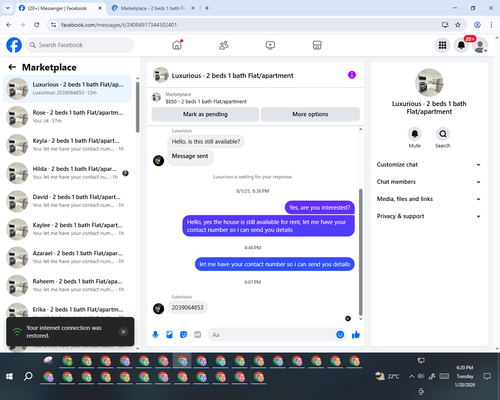Open the Chrome profile icon
Viewport: 500px width, 400px height.
point(477,25)
